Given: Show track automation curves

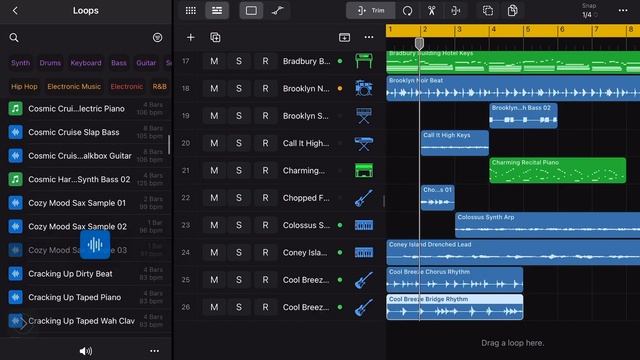Looking at the screenshot, I should click(x=278, y=11).
